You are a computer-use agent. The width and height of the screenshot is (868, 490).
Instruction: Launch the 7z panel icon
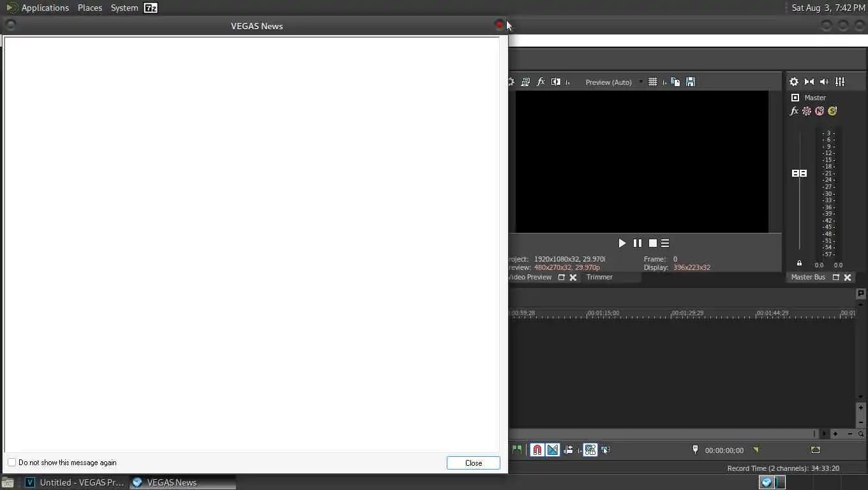(x=151, y=8)
